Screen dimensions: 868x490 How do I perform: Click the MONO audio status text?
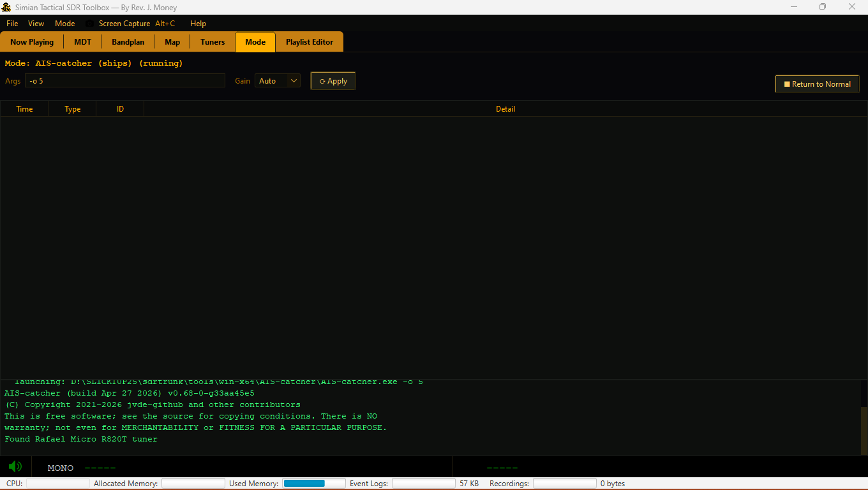[61, 468]
